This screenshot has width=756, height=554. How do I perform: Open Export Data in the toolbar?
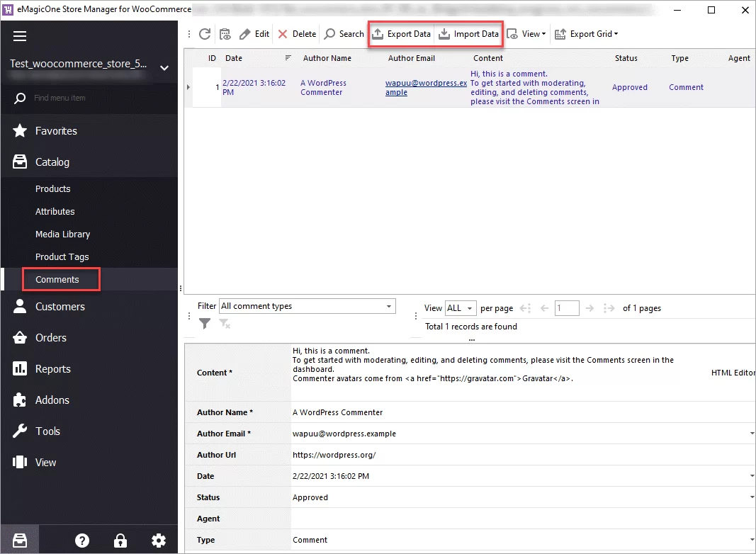pos(401,33)
